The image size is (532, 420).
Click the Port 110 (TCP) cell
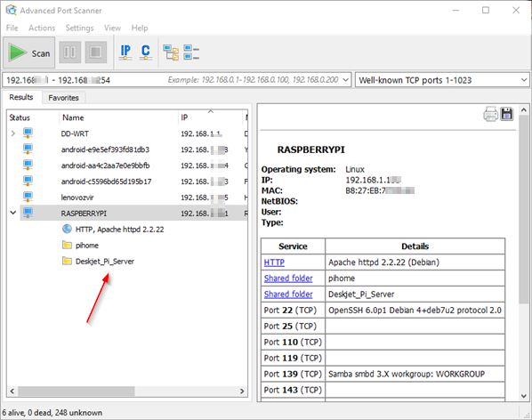click(294, 342)
